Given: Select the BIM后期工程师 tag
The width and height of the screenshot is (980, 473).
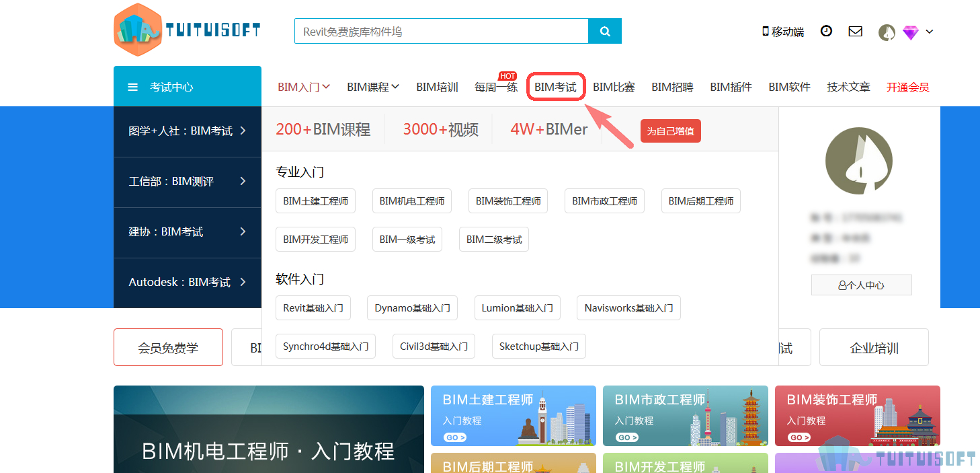Looking at the screenshot, I should (701, 201).
